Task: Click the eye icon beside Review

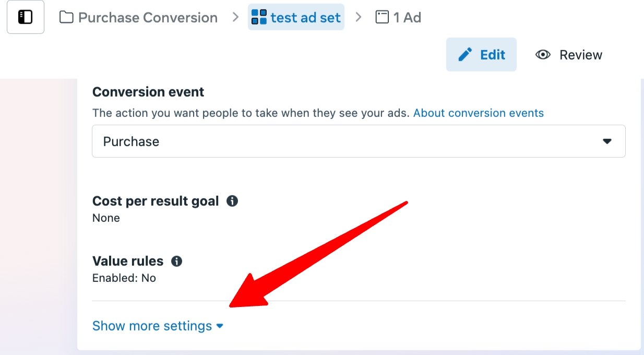Action: click(543, 55)
